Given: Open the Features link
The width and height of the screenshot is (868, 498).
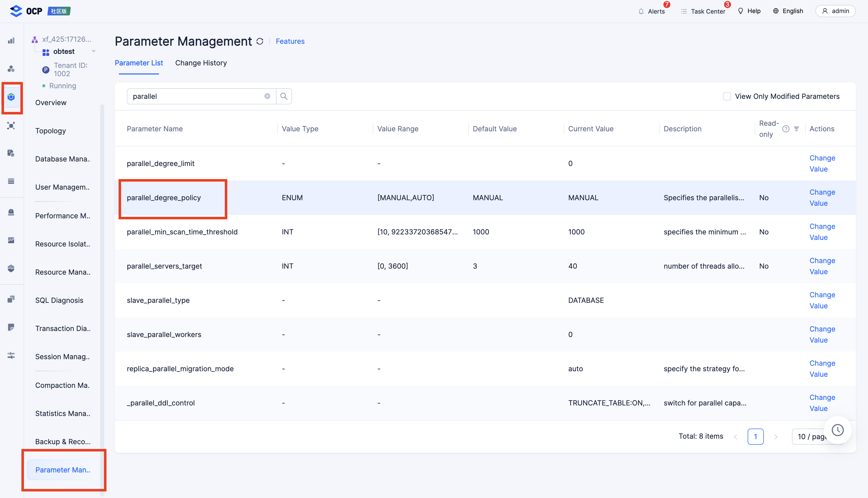Looking at the screenshot, I should pos(290,41).
